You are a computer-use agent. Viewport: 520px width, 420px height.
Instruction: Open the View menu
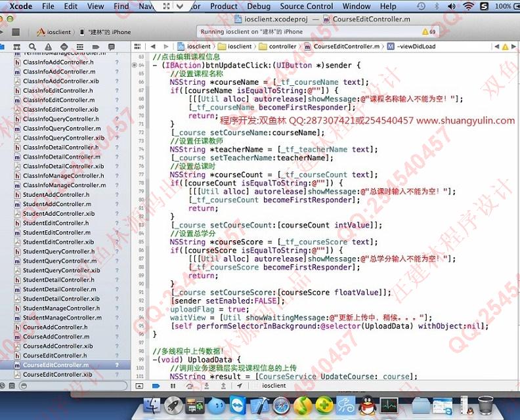pos(95,7)
